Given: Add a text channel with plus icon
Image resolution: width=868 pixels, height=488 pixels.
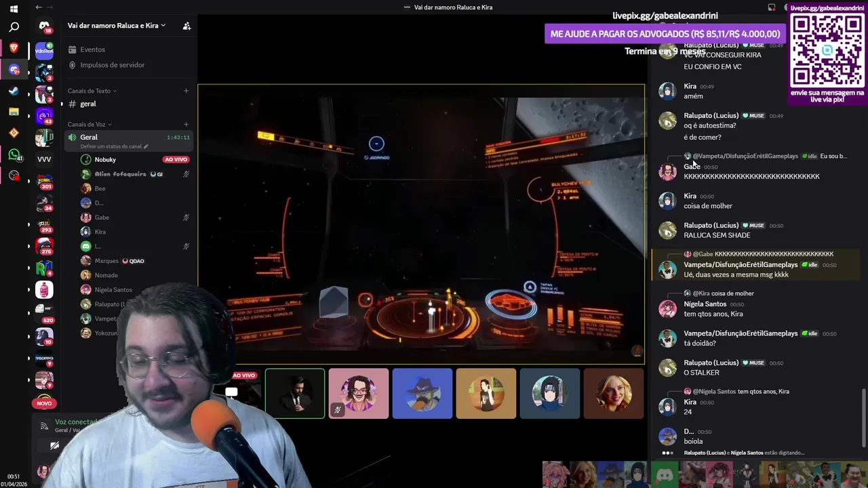Looking at the screenshot, I should [x=186, y=91].
